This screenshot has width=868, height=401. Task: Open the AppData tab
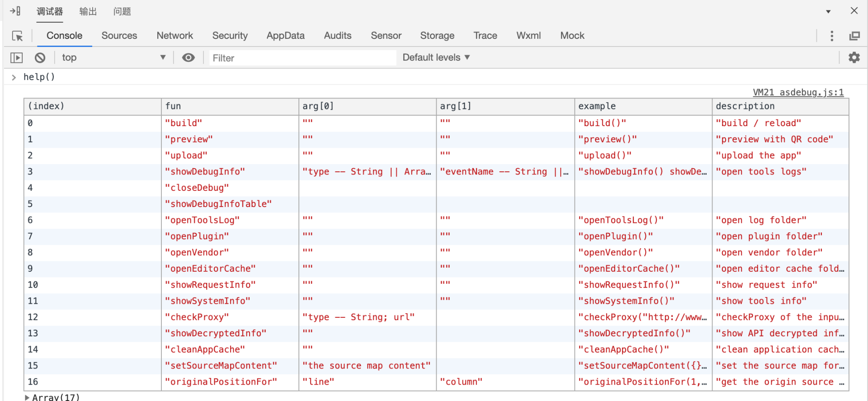[x=285, y=36]
